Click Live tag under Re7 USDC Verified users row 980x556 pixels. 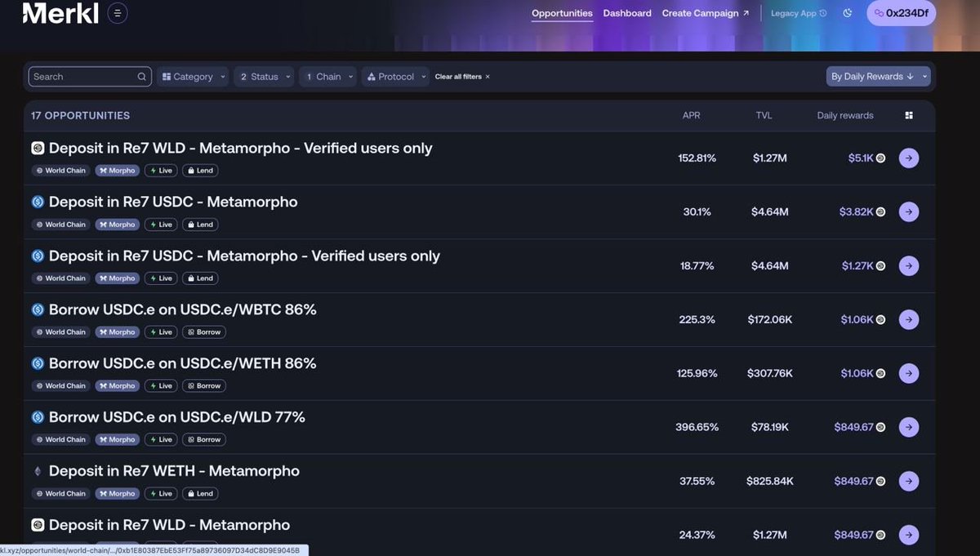tap(161, 278)
